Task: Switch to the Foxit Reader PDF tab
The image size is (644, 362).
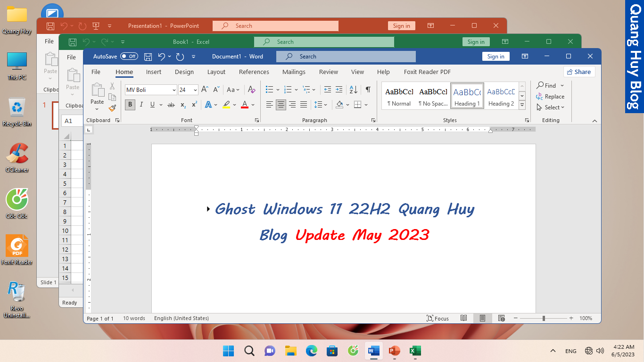Action: (x=427, y=72)
